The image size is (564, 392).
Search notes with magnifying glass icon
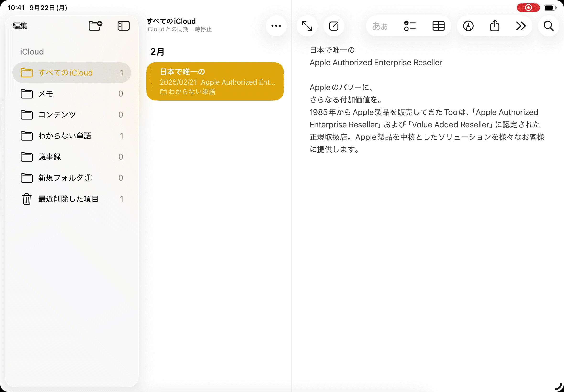[548, 26]
